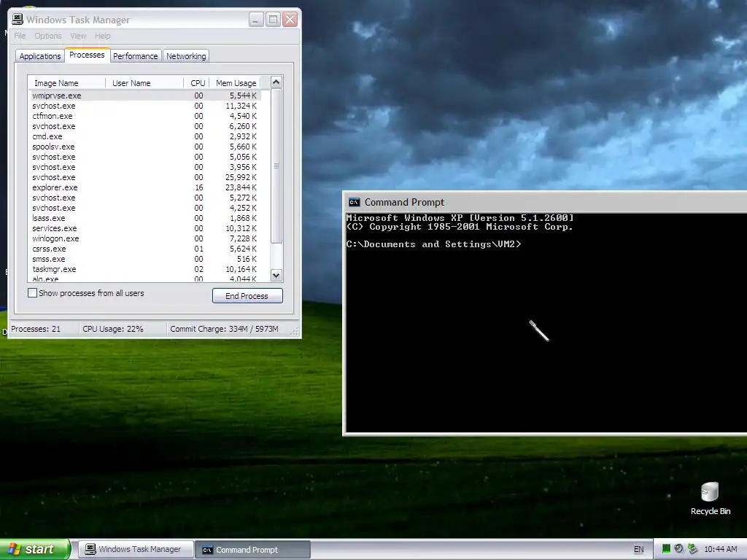Select the services.exe process
This screenshot has width=747, height=560.
pos(145,228)
